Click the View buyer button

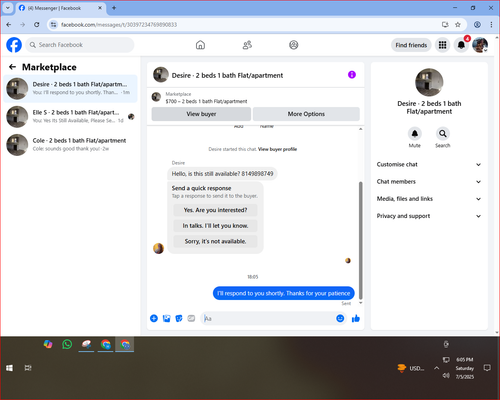pyautogui.click(x=201, y=114)
